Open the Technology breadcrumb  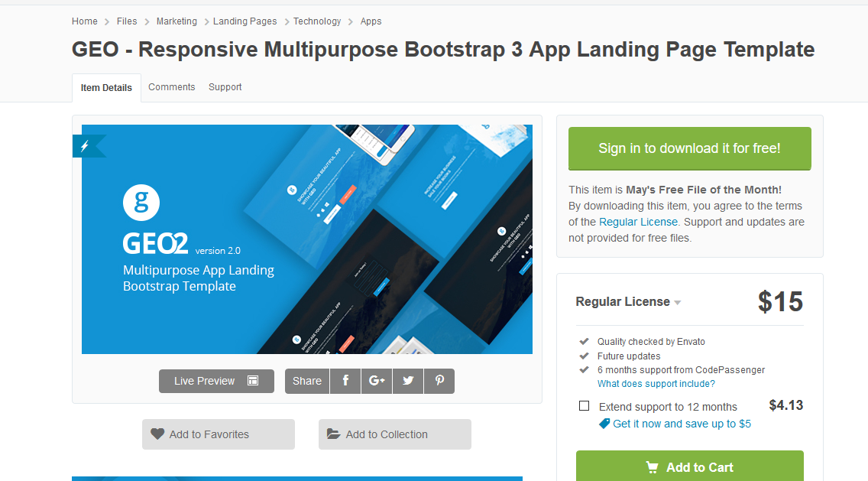317,21
